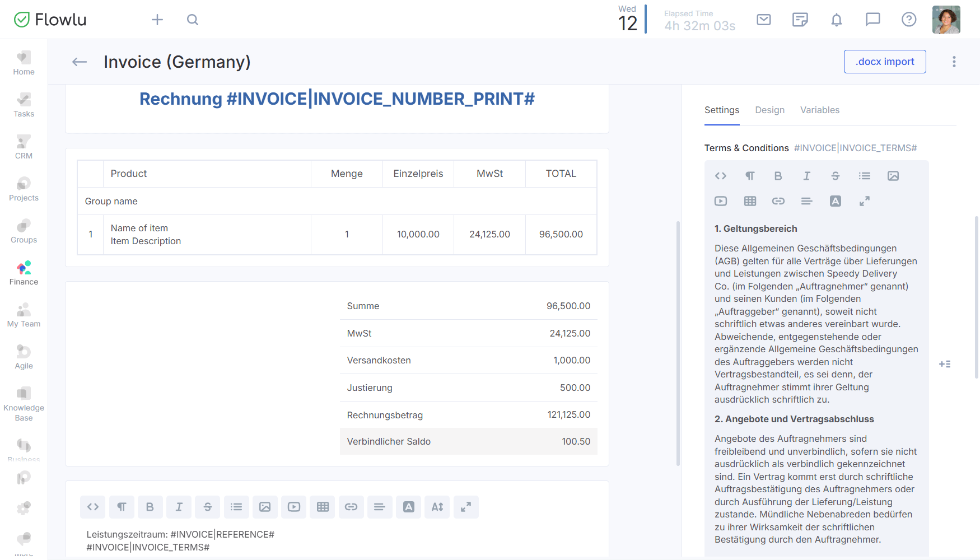Switch to the Design tab
Viewport: 980px width, 560px height.
(x=769, y=110)
